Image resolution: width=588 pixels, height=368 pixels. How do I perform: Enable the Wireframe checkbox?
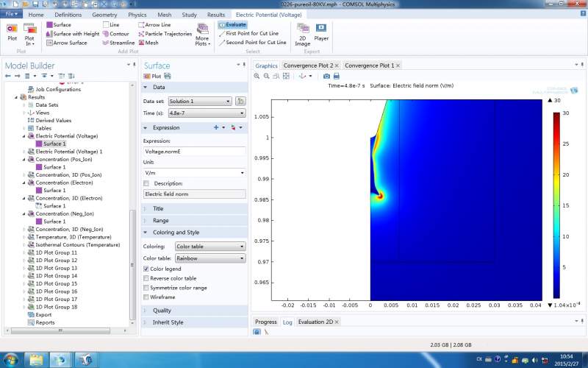(146, 297)
